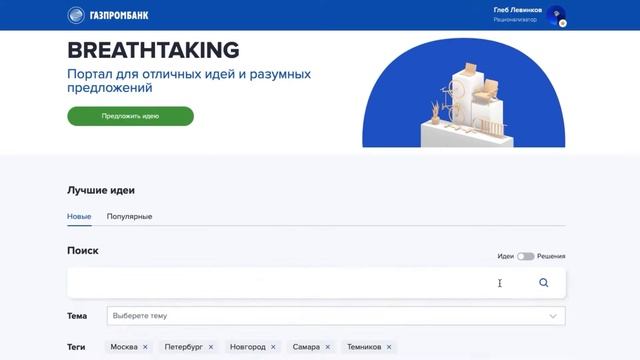Viewport: 640px width, 360px height.
Task: Click the hero illustration with furniture
Action: click(x=464, y=93)
